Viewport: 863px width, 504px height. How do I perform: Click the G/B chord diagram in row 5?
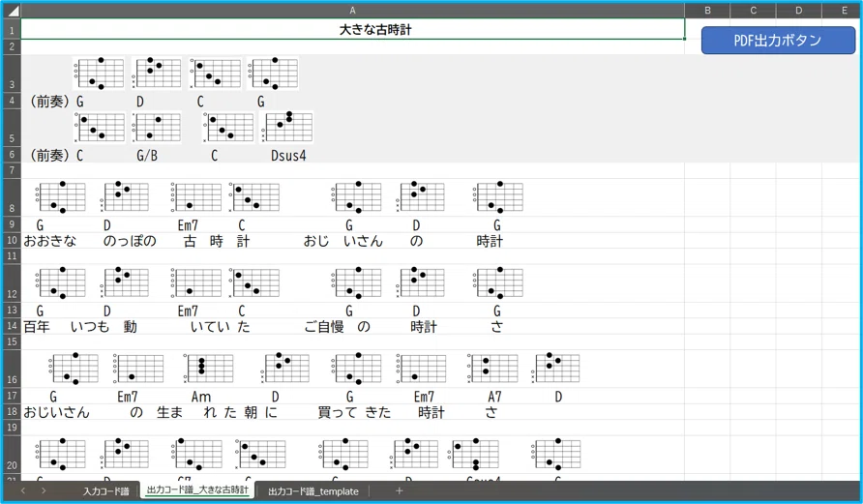pos(157,127)
